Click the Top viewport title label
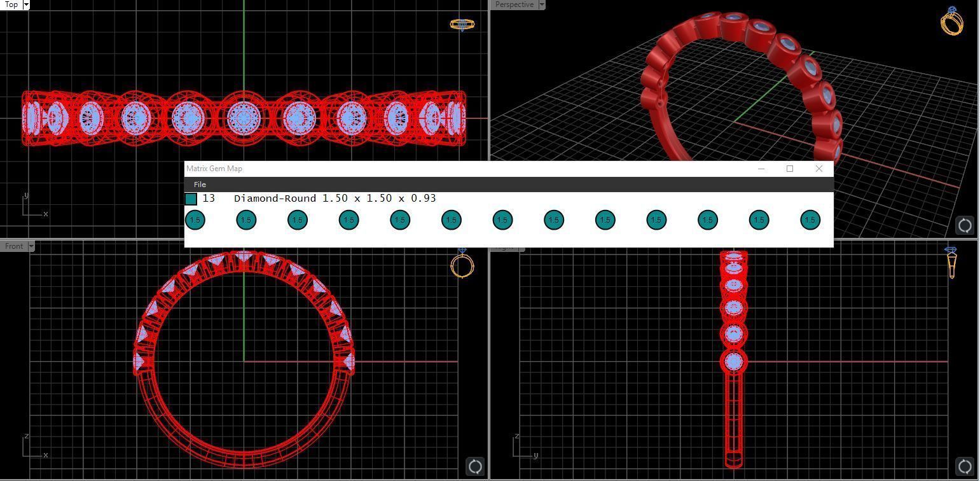Image resolution: width=980 pixels, height=481 pixels. pos(11,4)
